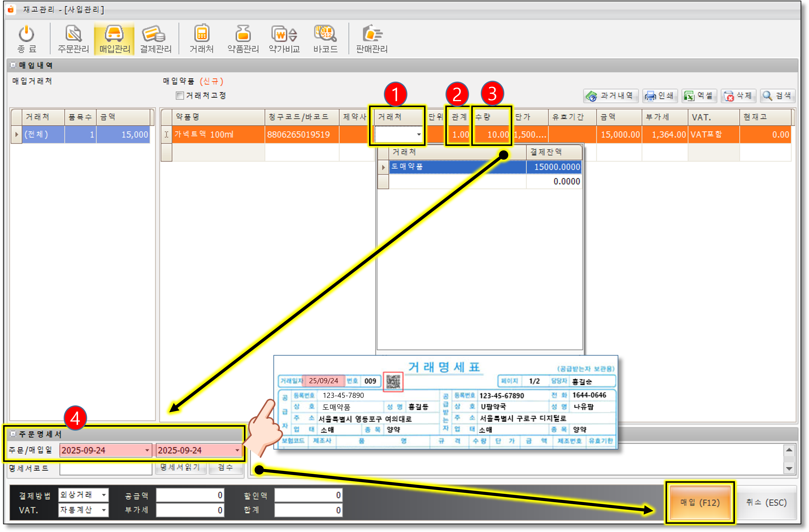809x532 pixels.
Task: Open 주문관리 from the toolbar
Action: 73,34
